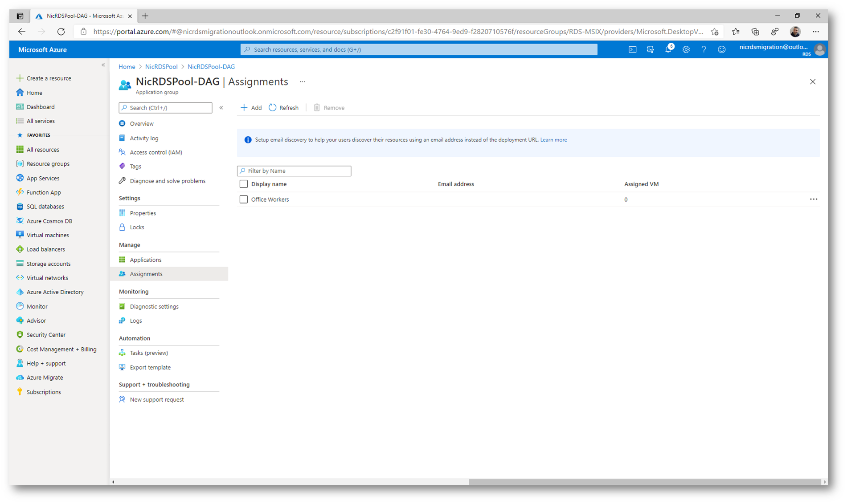Click Create a resource plus icon
The width and height of the screenshot is (847, 504).
click(20, 78)
